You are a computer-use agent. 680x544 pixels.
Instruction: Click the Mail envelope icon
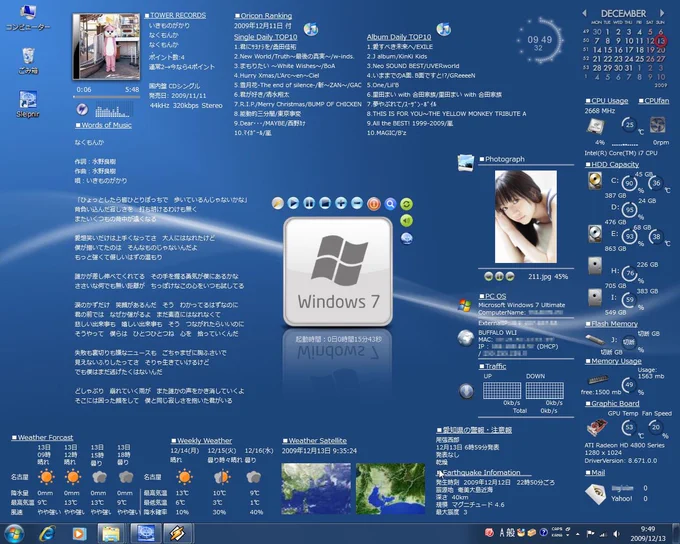tap(595, 494)
